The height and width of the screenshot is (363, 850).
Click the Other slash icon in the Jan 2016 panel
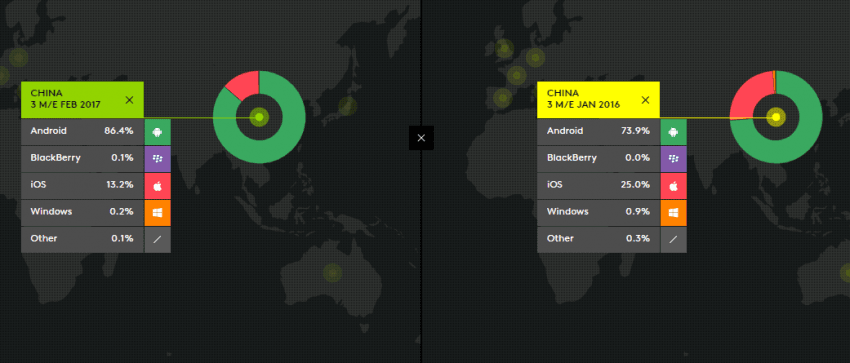[x=674, y=239]
